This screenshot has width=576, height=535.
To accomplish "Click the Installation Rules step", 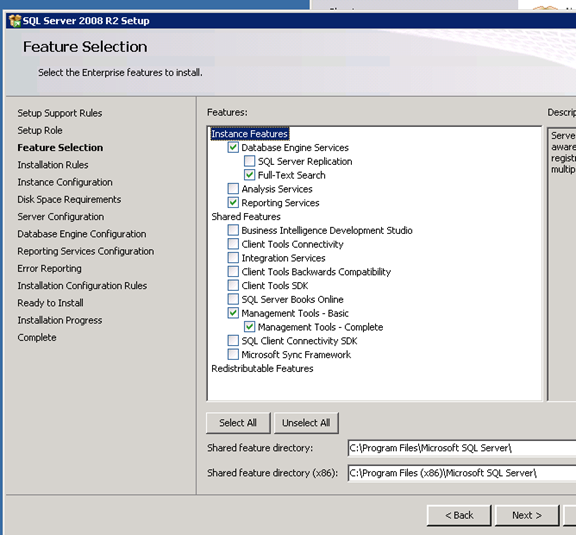I will 53,165.
